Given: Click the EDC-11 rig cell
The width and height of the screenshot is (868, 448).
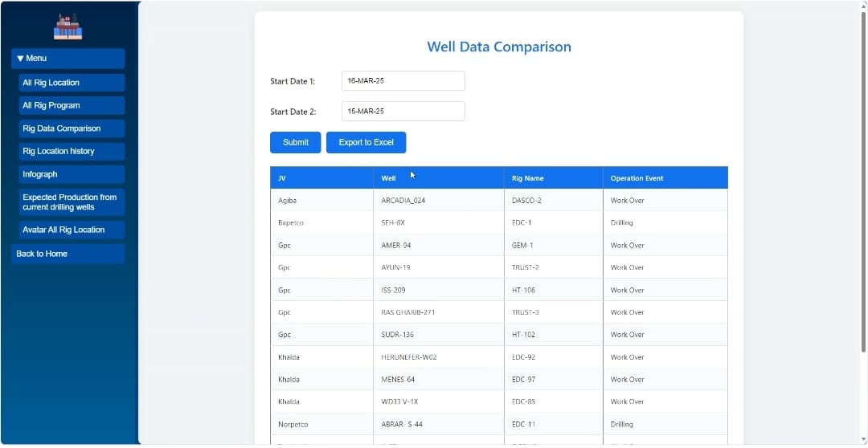Looking at the screenshot, I should click(554, 424).
